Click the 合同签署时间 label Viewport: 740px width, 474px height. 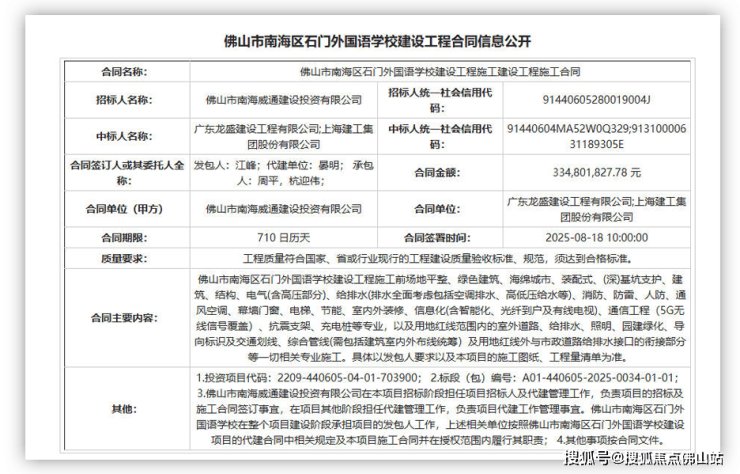click(x=437, y=238)
